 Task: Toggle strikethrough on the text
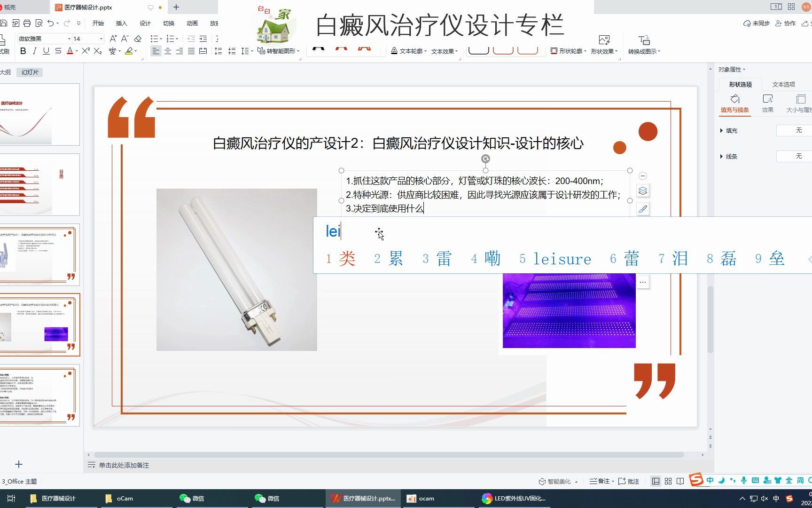point(57,51)
